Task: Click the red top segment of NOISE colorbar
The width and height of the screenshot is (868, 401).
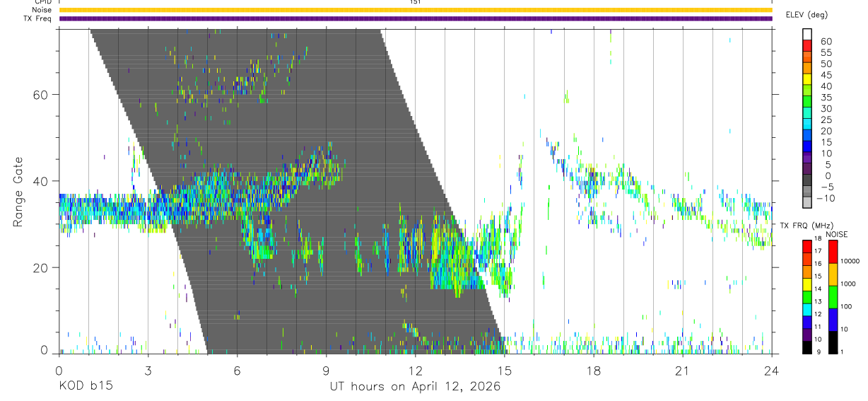Action: point(833,252)
